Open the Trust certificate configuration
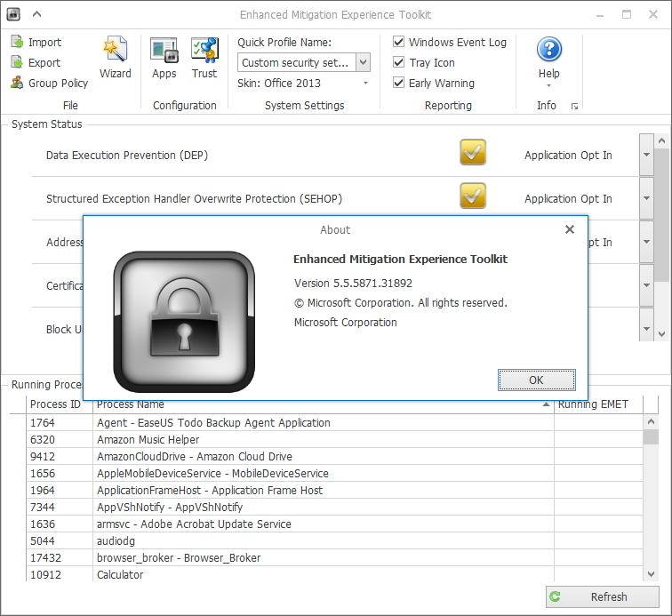Image resolution: width=672 pixels, height=616 pixels. 204,58
